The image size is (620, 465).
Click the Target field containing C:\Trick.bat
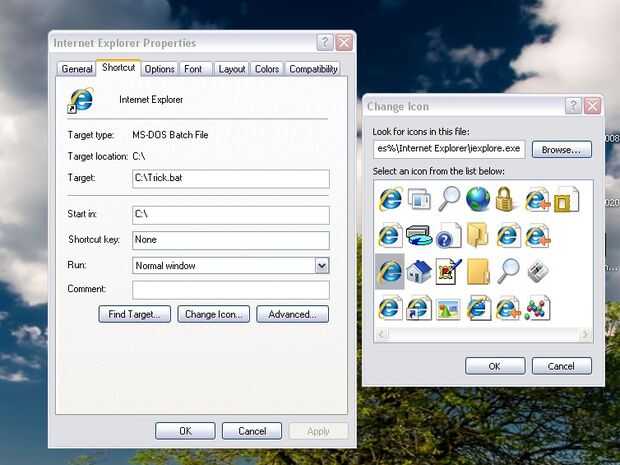pyautogui.click(x=231, y=178)
